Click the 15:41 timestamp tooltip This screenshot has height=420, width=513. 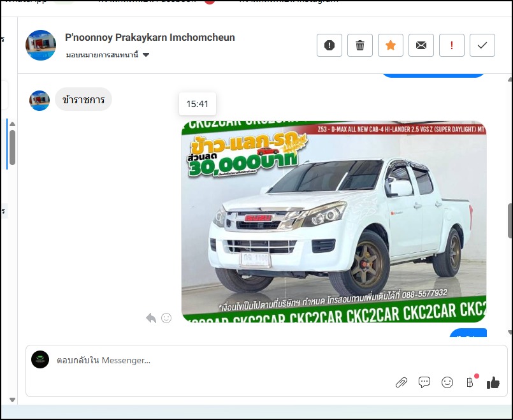(x=198, y=104)
